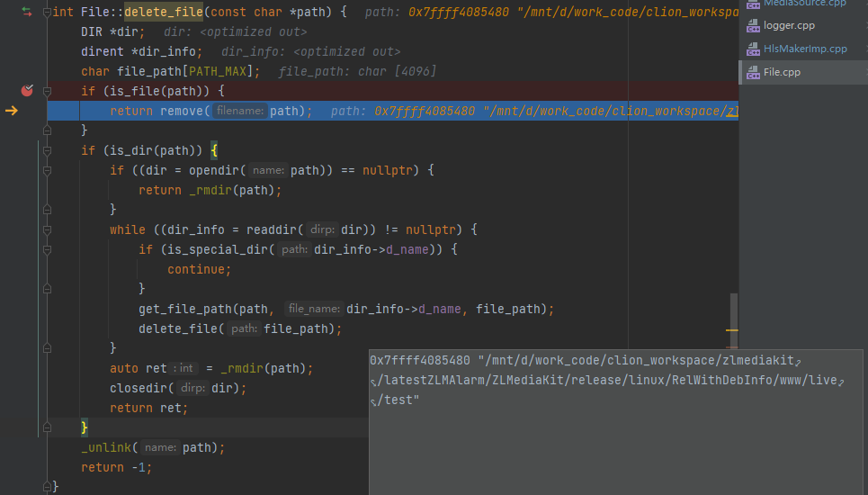Click PATH_MAX in file_path declaration
The width and height of the screenshot is (868, 495).
coord(218,71)
